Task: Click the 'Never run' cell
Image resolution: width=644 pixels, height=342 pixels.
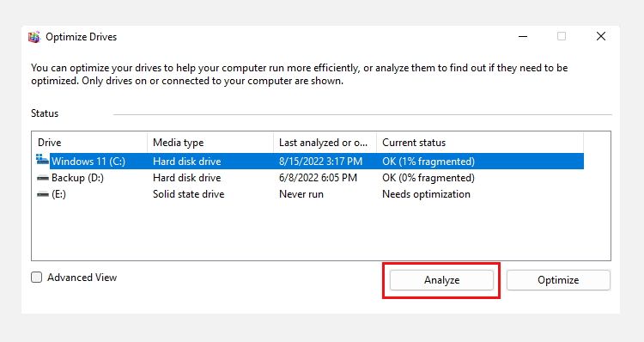Action: [x=301, y=194]
